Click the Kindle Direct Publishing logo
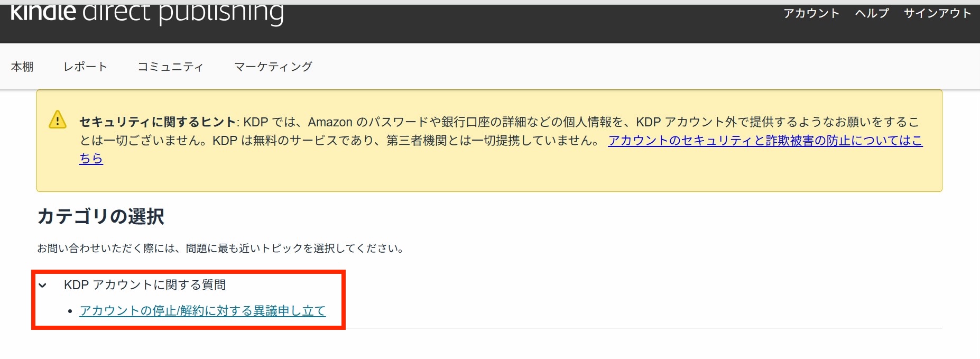 click(x=147, y=13)
